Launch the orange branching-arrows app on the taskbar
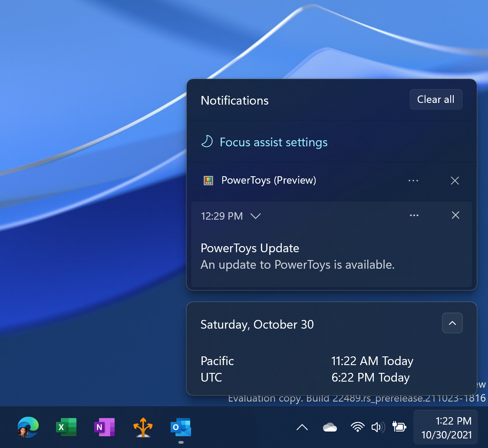This screenshot has height=448, width=488. (142, 427)
